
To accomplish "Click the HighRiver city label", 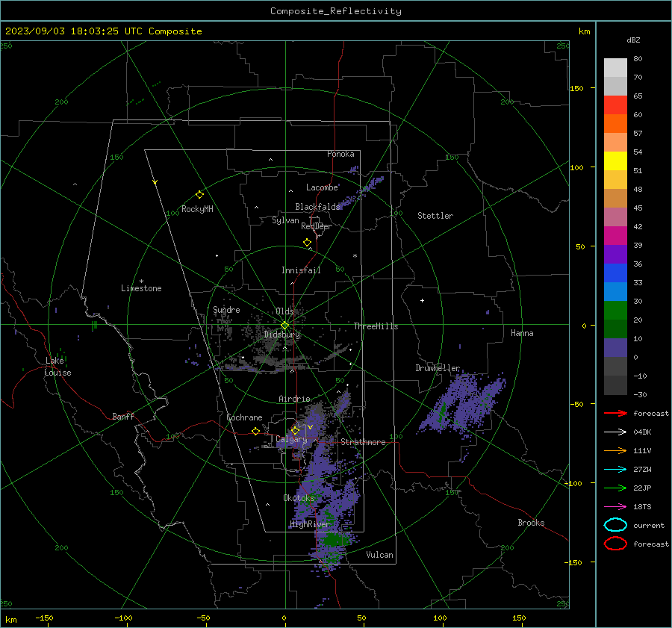I will coord(309,524).
